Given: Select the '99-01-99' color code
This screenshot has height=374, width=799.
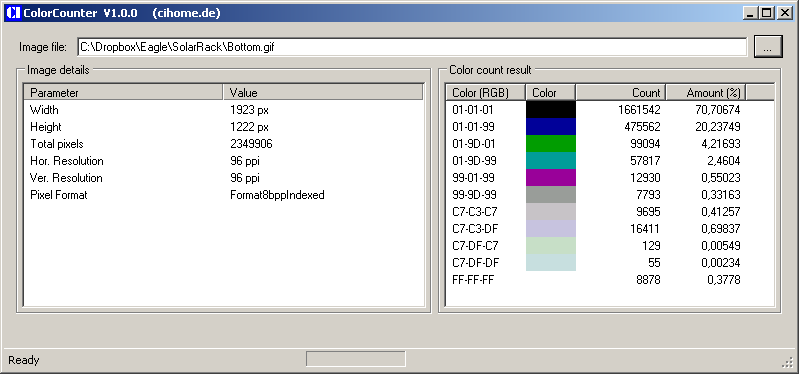Looking at the screenshot, I should (x=473, y=178).
